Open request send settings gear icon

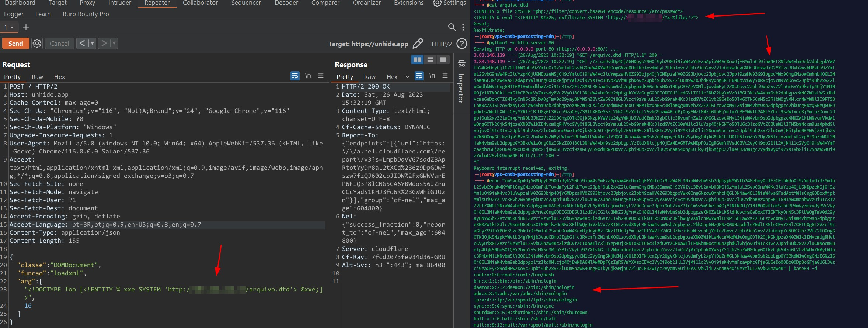coord(37,44)
